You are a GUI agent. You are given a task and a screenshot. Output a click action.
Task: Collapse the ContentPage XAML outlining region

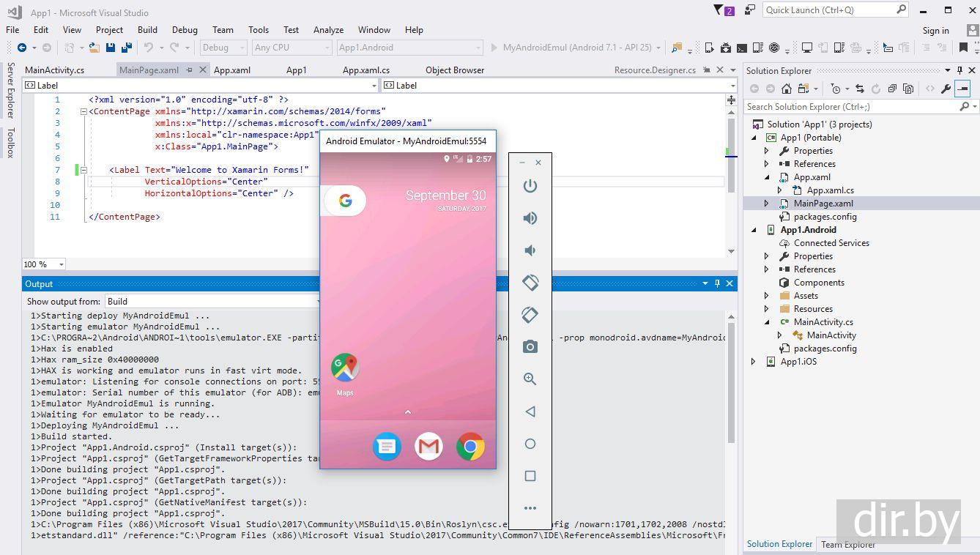(x=83, y=111)
